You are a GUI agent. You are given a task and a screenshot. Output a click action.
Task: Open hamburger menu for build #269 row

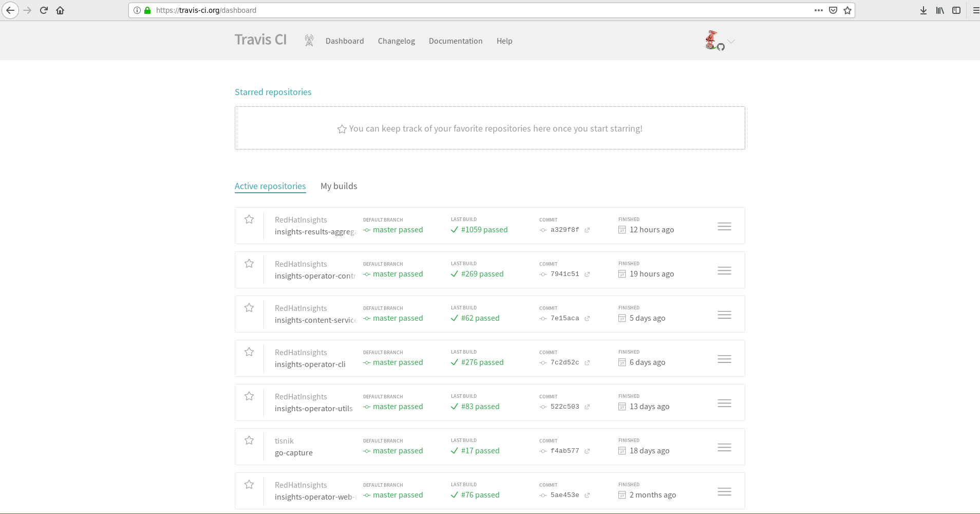coord(724,271)
